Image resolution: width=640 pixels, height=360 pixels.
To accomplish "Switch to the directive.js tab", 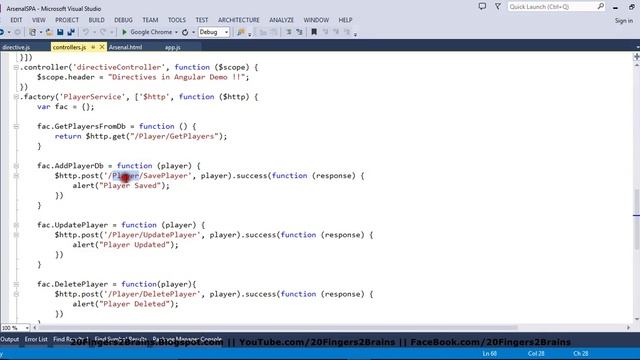I will pyautogui.click(x=16, y=47).
